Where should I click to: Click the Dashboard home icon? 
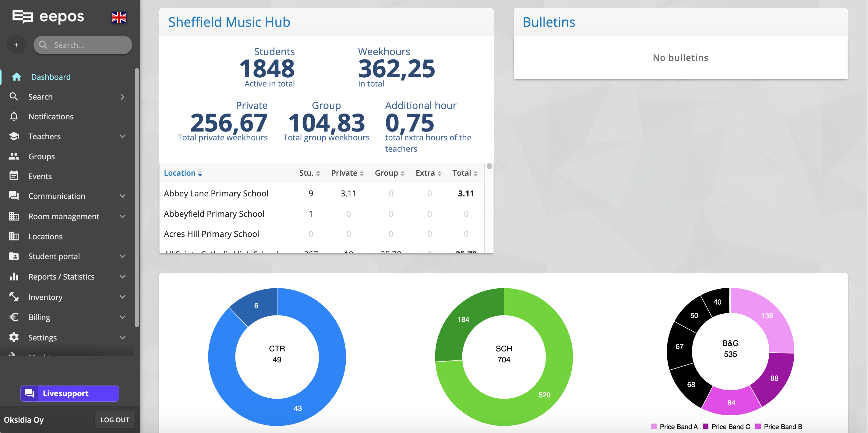point(16,77)
